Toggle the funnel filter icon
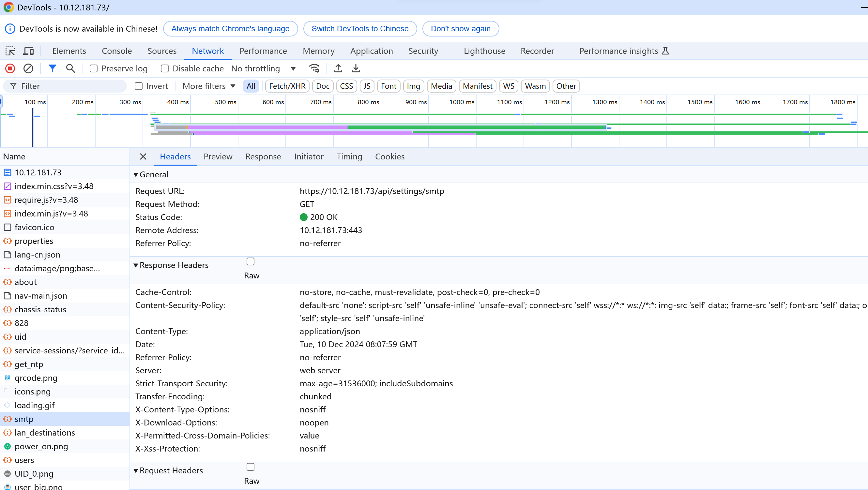This screenshot has height=490, width=868. 52,69
